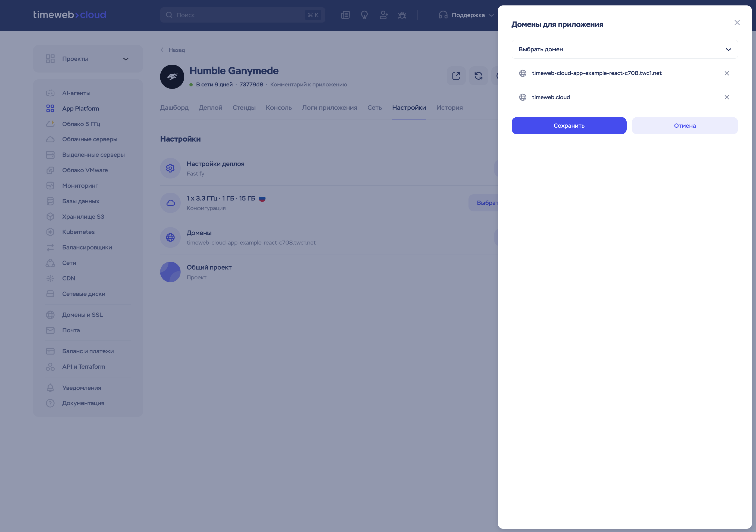Select the Настройки tab

pyautogui.click(x=409, y=108)
